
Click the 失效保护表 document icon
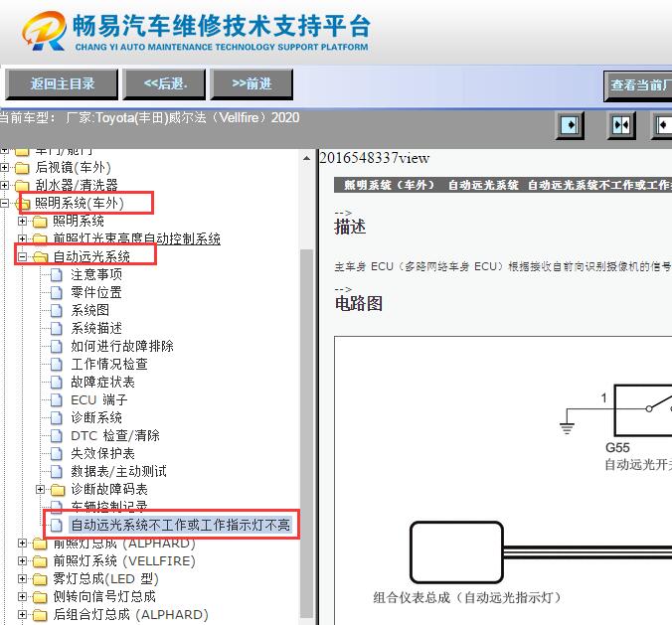click(56, 454)
